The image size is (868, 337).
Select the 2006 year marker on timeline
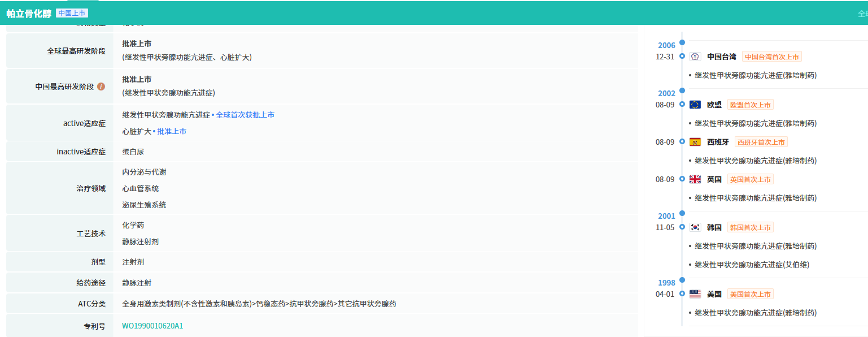[x=666, y=45]
